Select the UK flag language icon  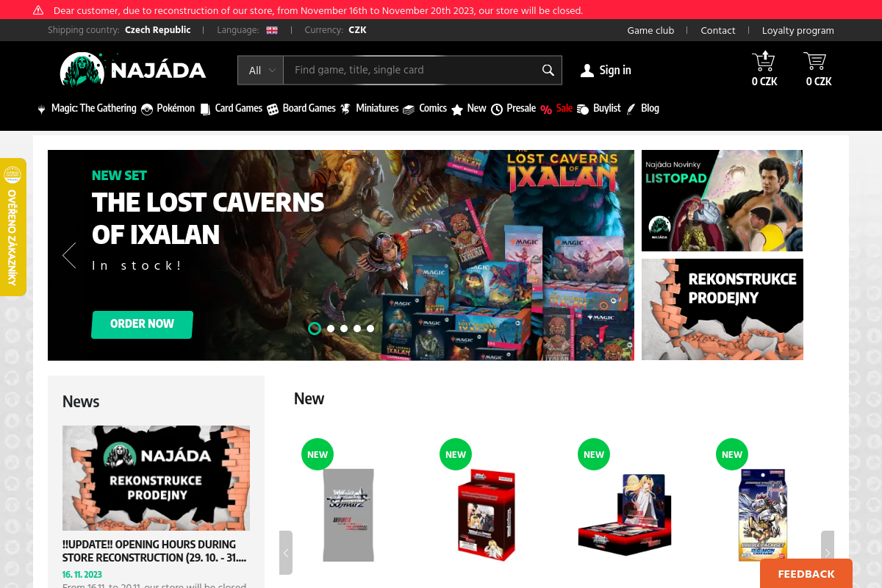click(x=272, y=30)
